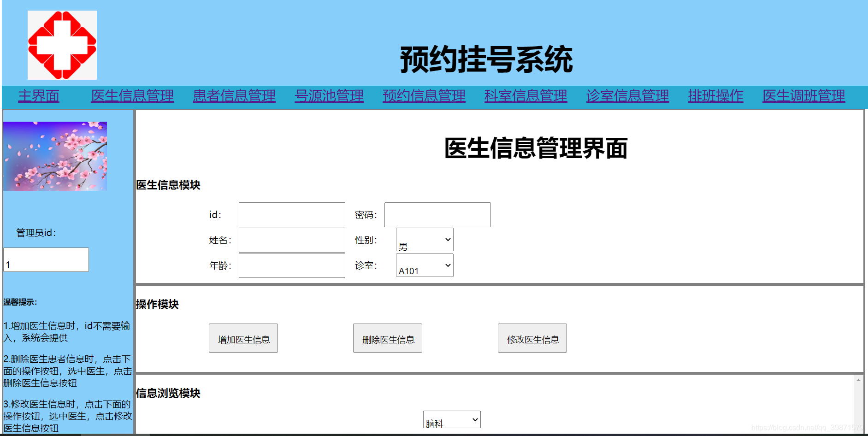The height and width of the screenshot is (436, 868).
Task: Navigate to 排班操作
Action: point(715,96)
